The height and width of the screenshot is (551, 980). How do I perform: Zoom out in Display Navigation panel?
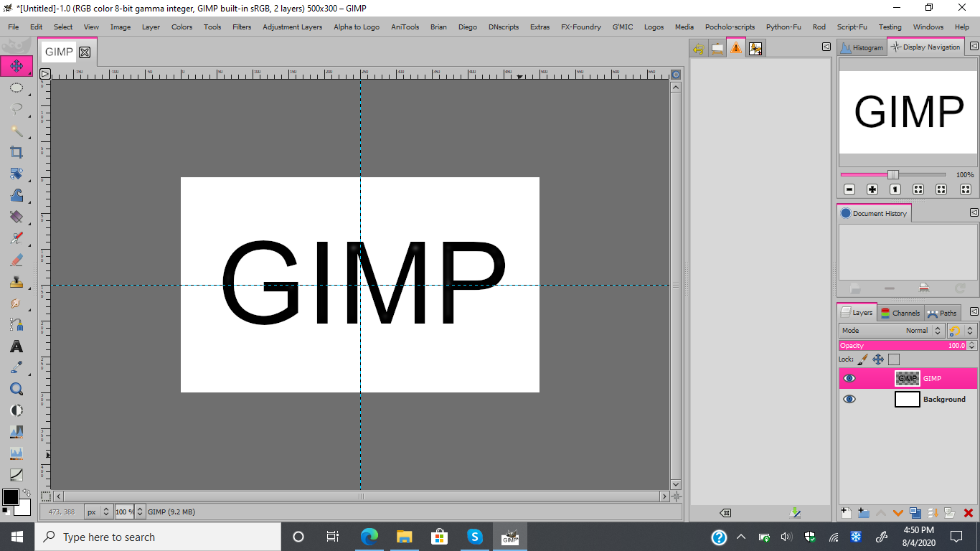849,189
